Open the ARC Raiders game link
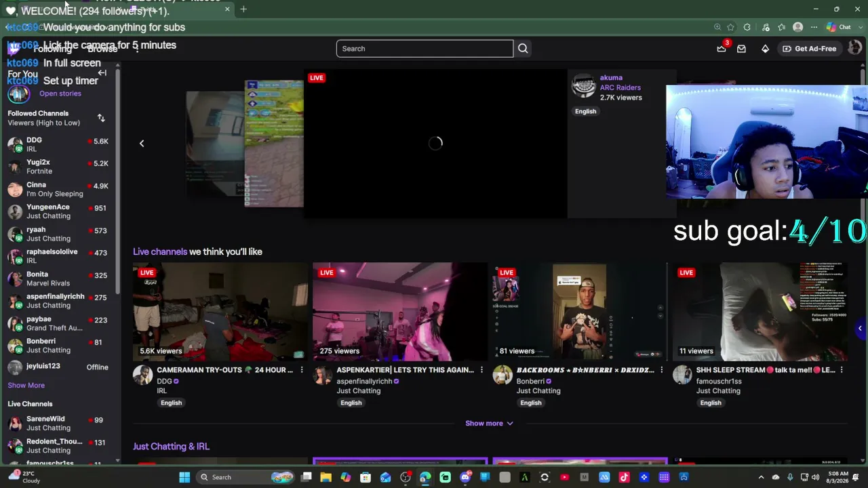This screenshot has height=488, width=868. 620,87
